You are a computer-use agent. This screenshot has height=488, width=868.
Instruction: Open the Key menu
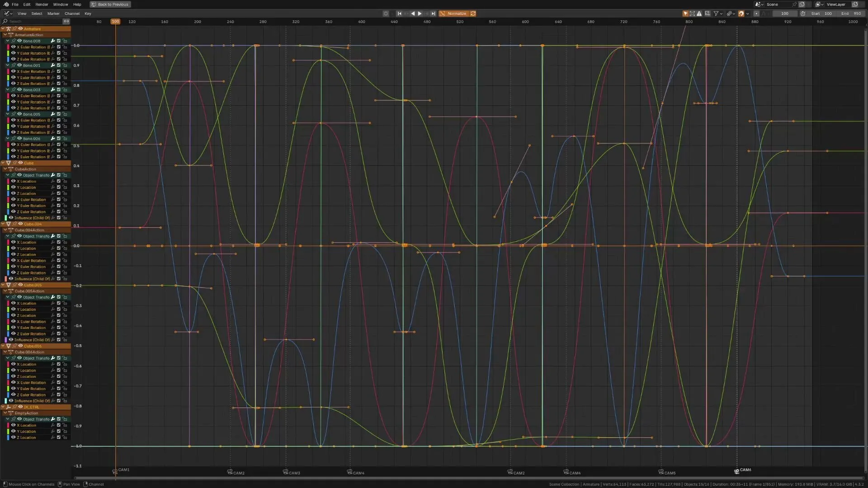click(88, 14)
